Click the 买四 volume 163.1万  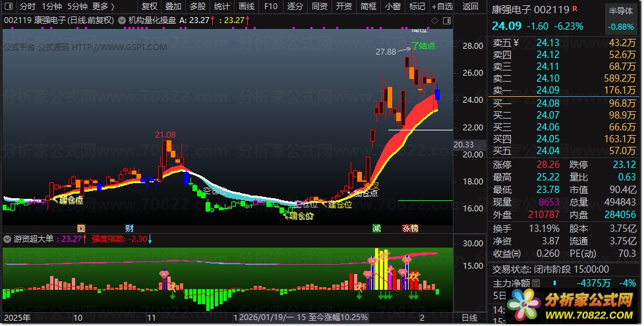tap(620, 139)
